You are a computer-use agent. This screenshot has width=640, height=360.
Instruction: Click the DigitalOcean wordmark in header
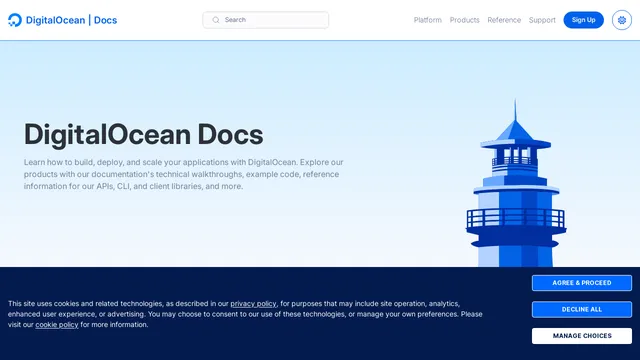click(x=56, y=20)
